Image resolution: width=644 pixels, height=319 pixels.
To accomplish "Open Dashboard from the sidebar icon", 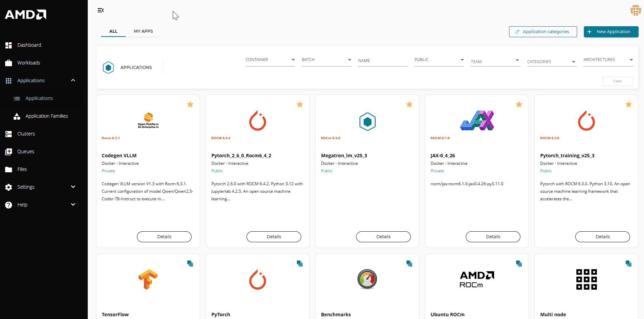I will 9,45.
